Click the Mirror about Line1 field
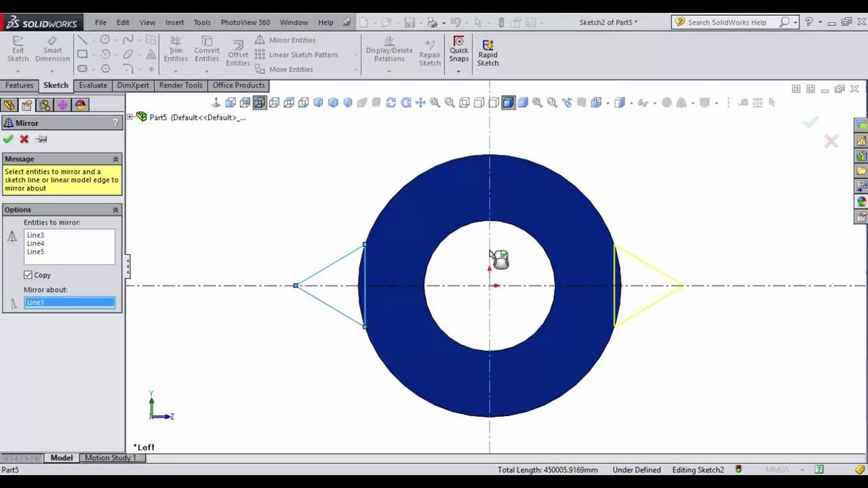 tap(70, 302)
